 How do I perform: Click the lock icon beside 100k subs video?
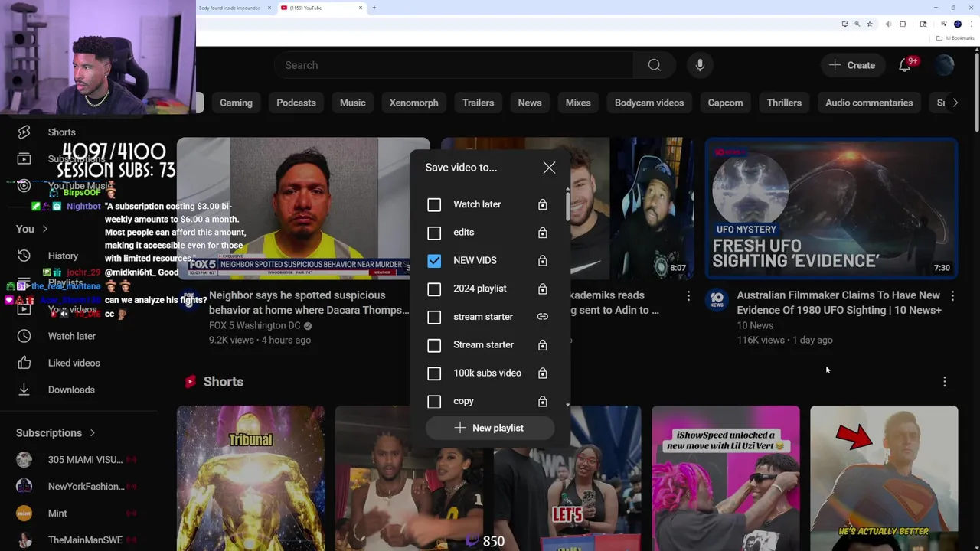click(x=542, y=373)
